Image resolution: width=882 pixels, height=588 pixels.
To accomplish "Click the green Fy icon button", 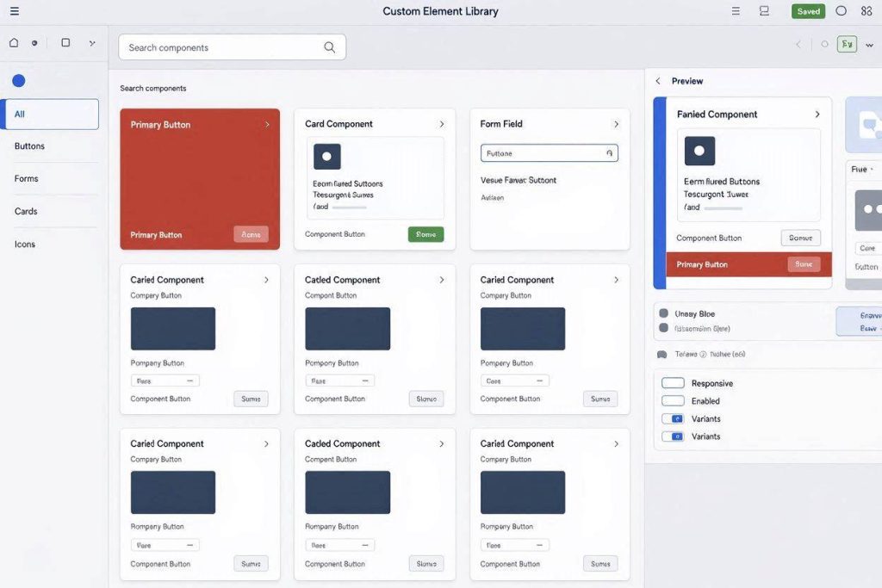I will point(847,45).
